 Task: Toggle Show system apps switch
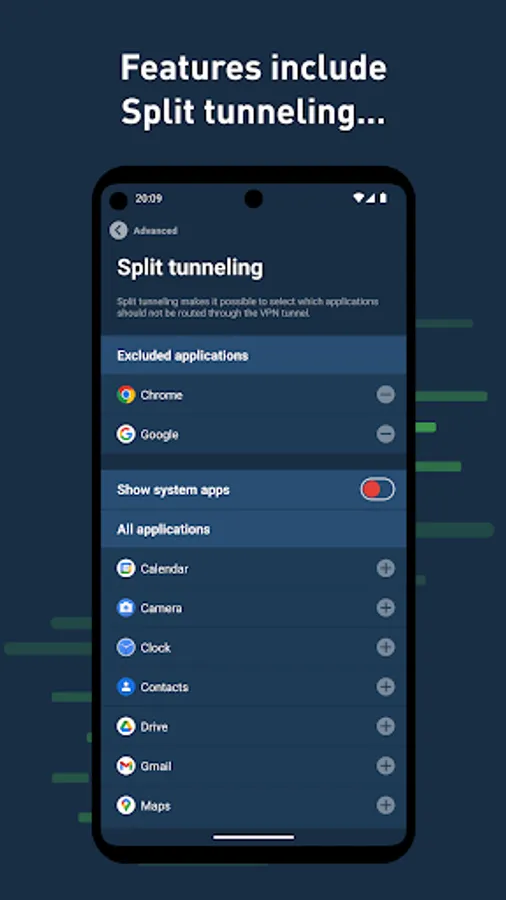click(x=377, y=489)
